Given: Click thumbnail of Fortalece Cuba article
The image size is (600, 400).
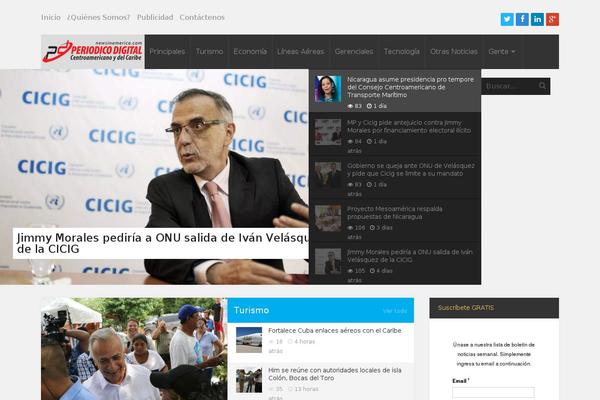Looking at the screenshot, I should (x=249, y=340).
